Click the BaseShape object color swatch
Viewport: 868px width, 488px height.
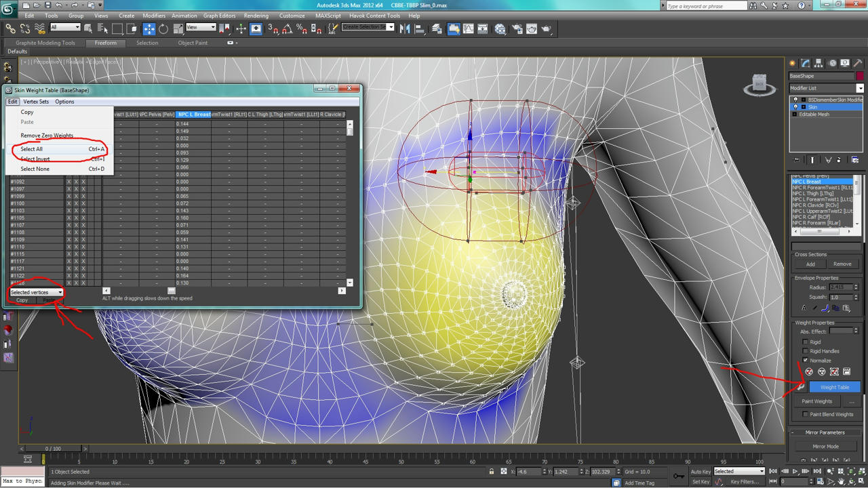860,76
